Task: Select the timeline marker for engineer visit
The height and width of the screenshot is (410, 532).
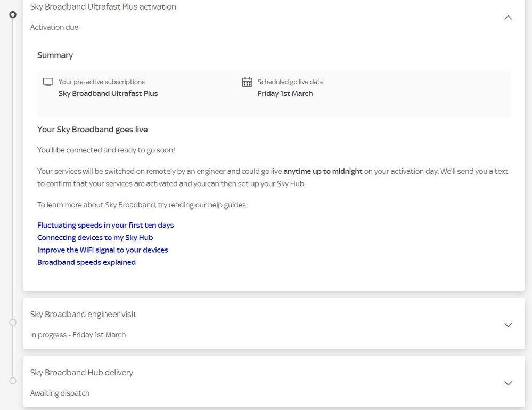Action: coord(13,322)
